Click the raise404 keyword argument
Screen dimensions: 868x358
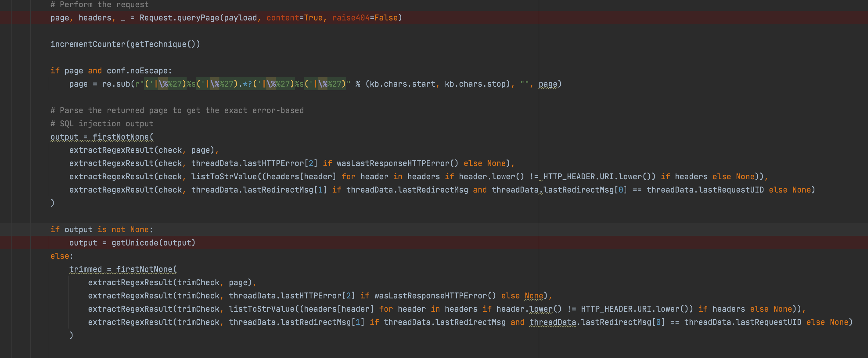click(350, 17)
